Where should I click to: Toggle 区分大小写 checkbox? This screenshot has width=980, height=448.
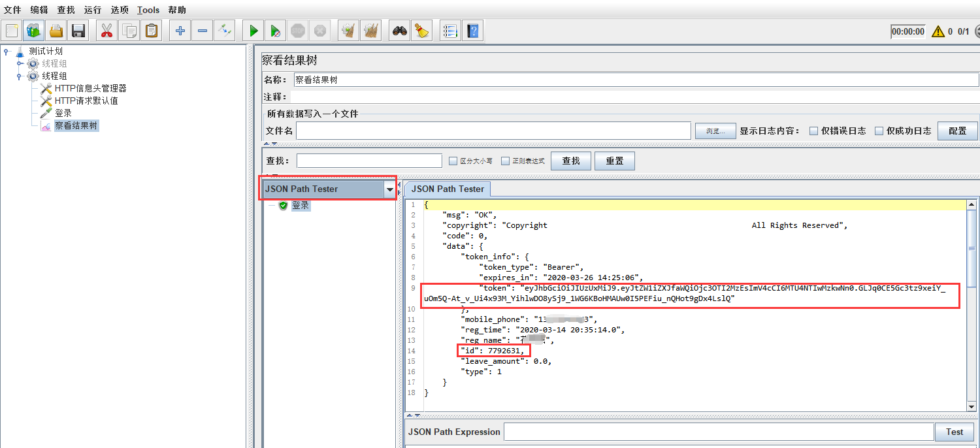click(453, 161)
